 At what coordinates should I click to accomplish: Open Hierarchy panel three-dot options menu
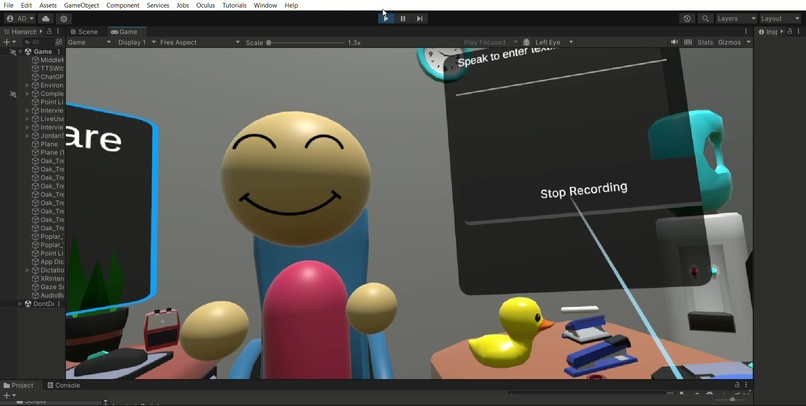58,32
